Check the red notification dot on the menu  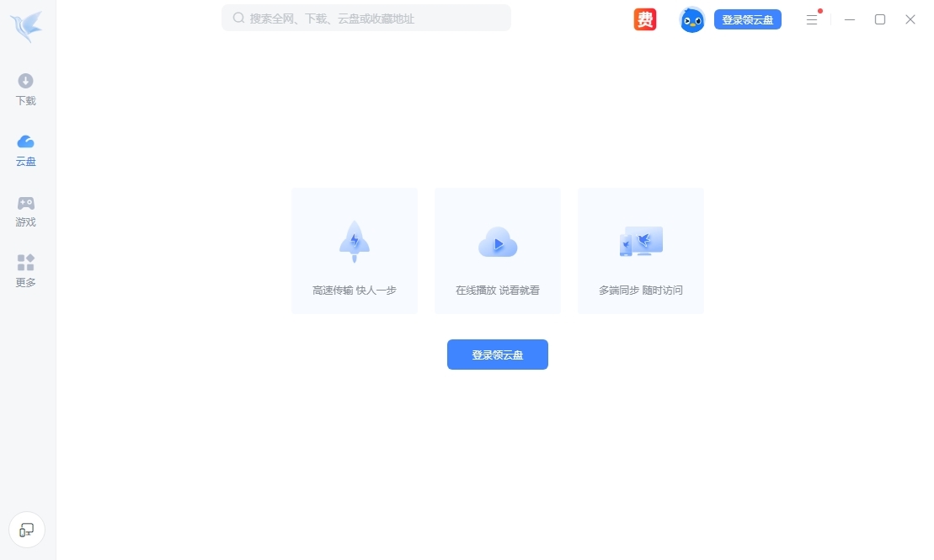820,10
